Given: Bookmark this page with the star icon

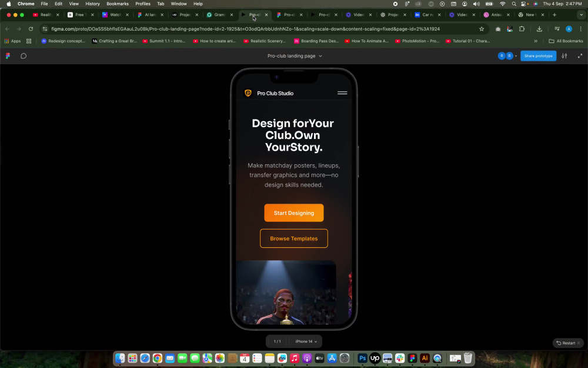Looking at the screenshot, I should pyautogui.click(x=482, y=29).
